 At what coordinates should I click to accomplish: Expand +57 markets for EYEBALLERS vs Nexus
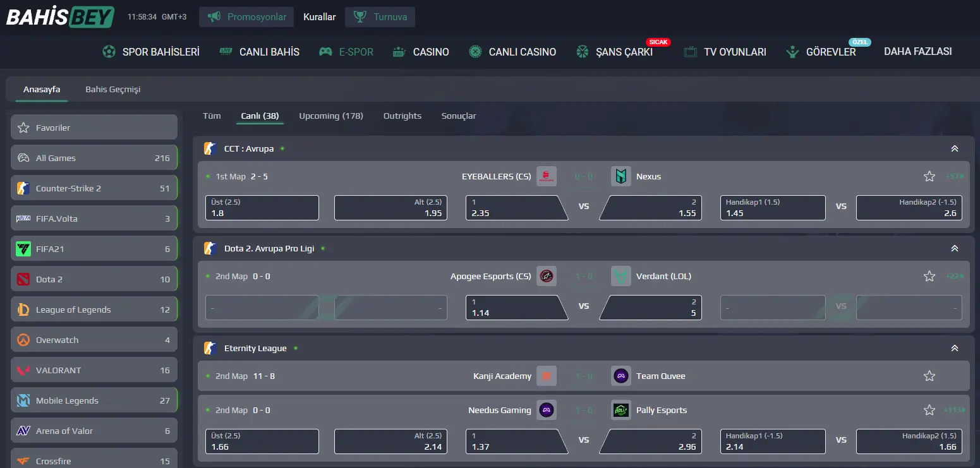(x=954, y=176)
